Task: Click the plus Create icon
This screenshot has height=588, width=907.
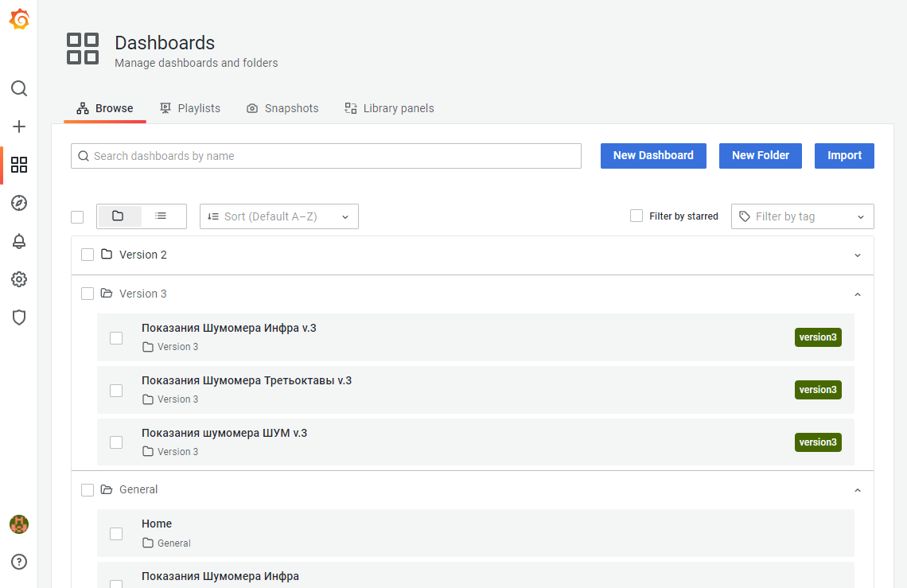Action: (19, 127)
